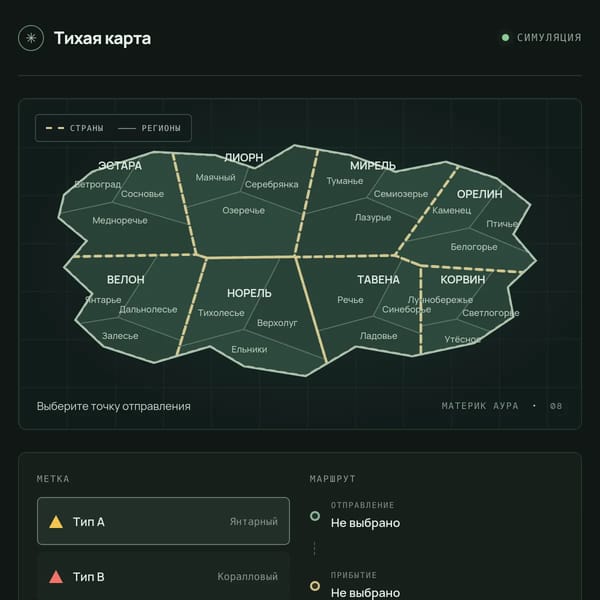Image resolution: width=600 pixels, height=600 pixels.
Task: Click the Каменец region in Орелин
Action: coord(452,210)
